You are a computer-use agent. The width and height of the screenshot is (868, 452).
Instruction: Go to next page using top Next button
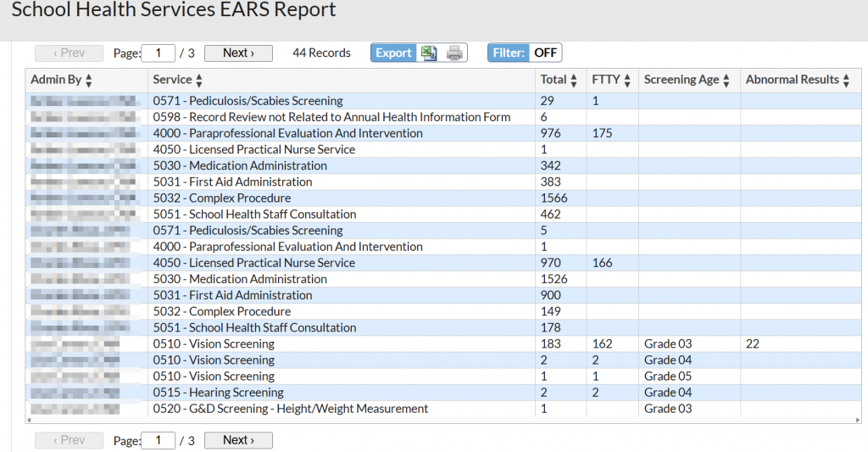click(238, 53)
